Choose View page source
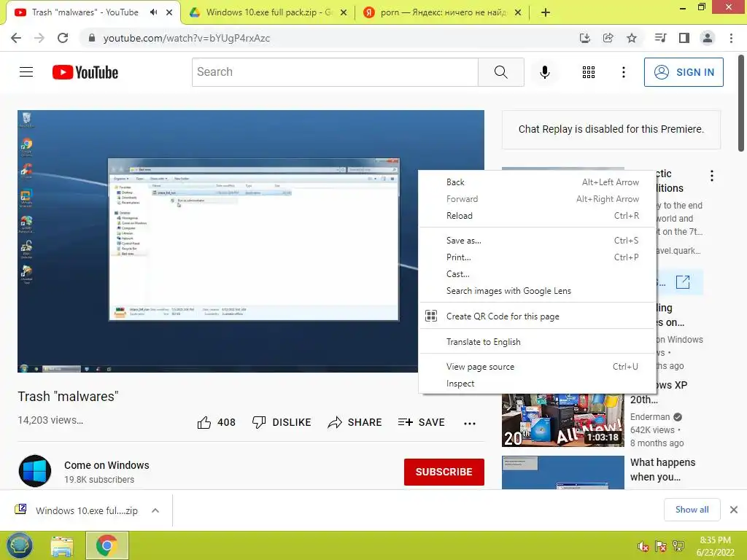The image size is (747, 560). [538, 367]
